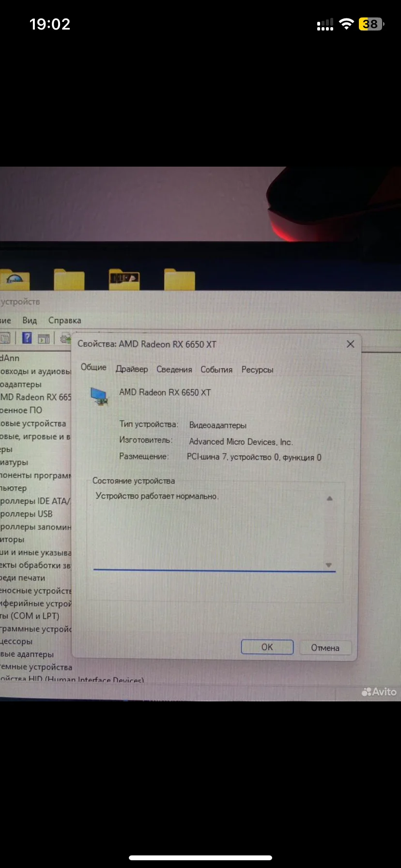This screenshot has width=401, height=868.
Task: Open the Сведения tab
Action: pos(174,370)
